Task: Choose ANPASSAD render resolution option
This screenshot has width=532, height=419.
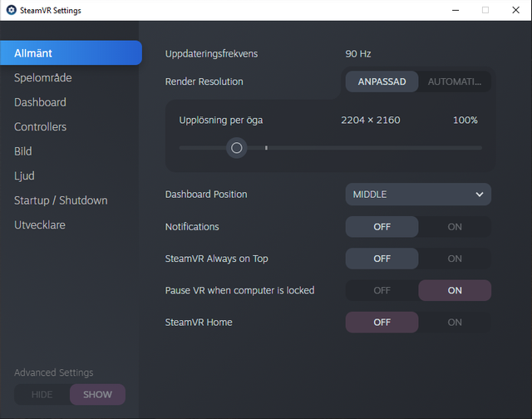Action: pos(382,81)
